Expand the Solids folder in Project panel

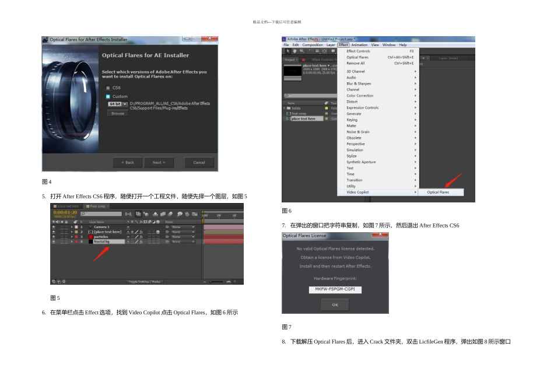click(284, 108)
